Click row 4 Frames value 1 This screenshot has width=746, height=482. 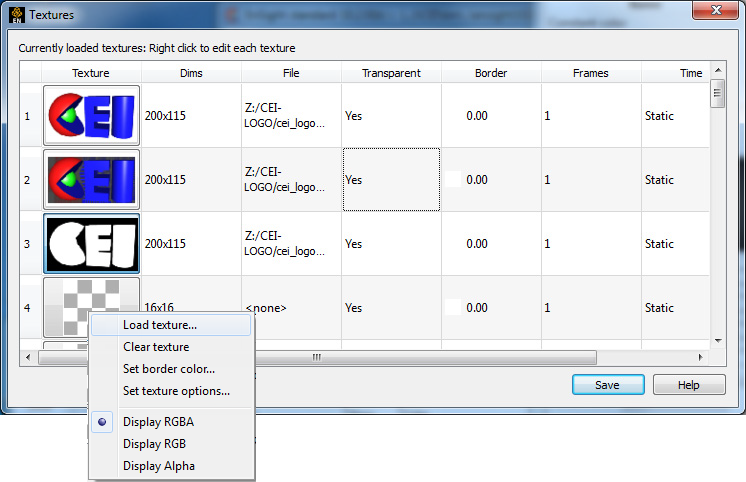[x=591, y=307]
